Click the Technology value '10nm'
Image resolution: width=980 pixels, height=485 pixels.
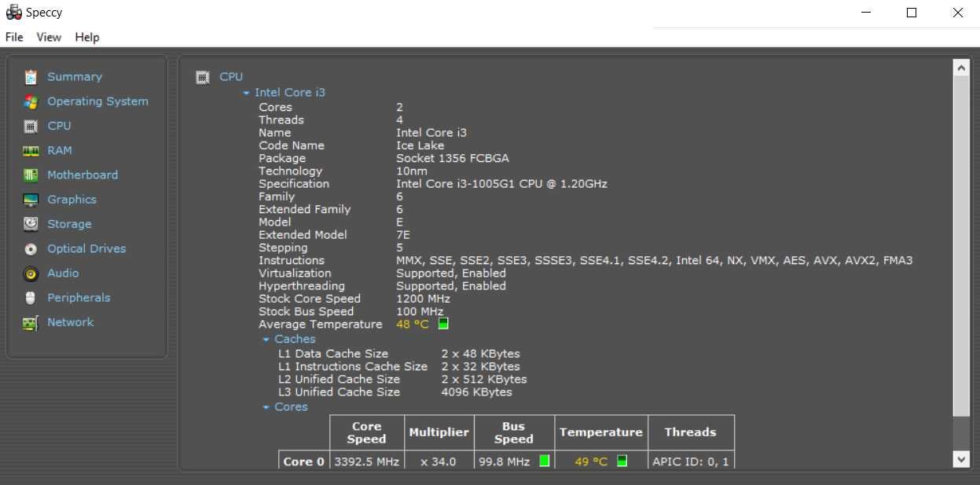(412, 171)
